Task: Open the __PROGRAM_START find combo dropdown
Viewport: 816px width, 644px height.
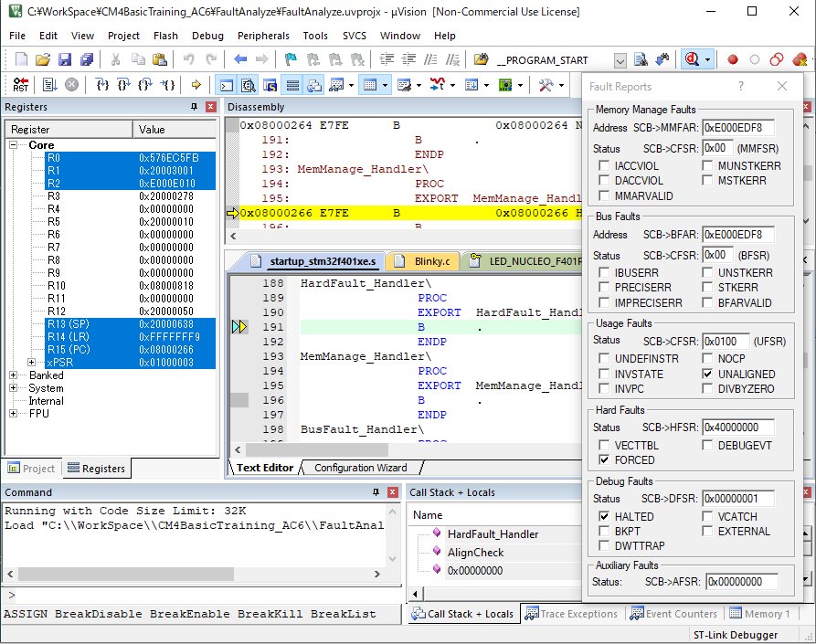Action: pos(620,60)
